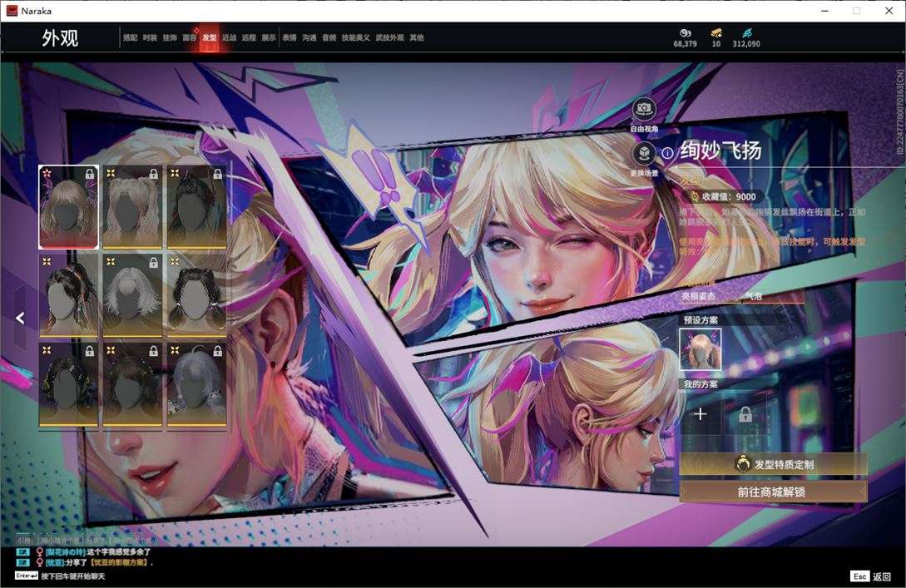906x588 pixels.
Task: Add a new scheme with plus slot
Action: click(701, 413)
